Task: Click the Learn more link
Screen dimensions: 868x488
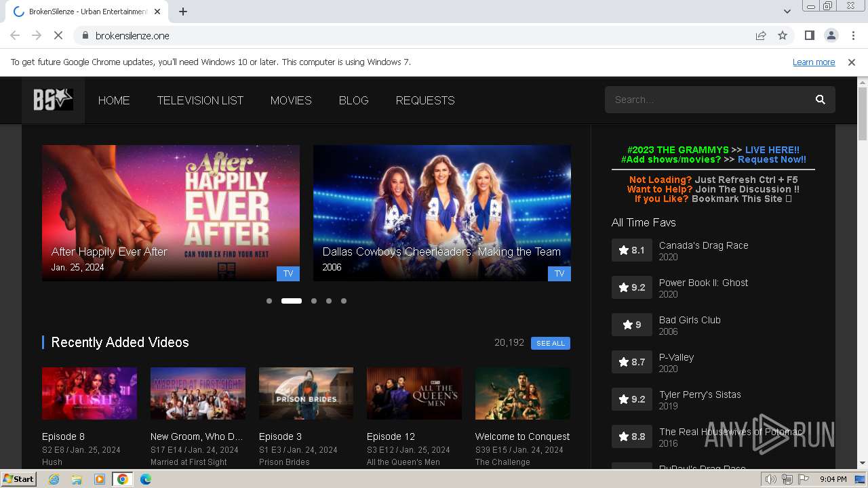Action: coord(814,62)
